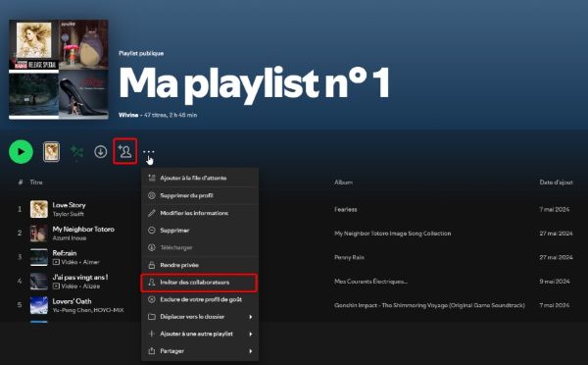This screenshot has height=365, width=588.
Task: Select the 'Love Story' track title
Action: pyautogui.click(x=69, y=205)
